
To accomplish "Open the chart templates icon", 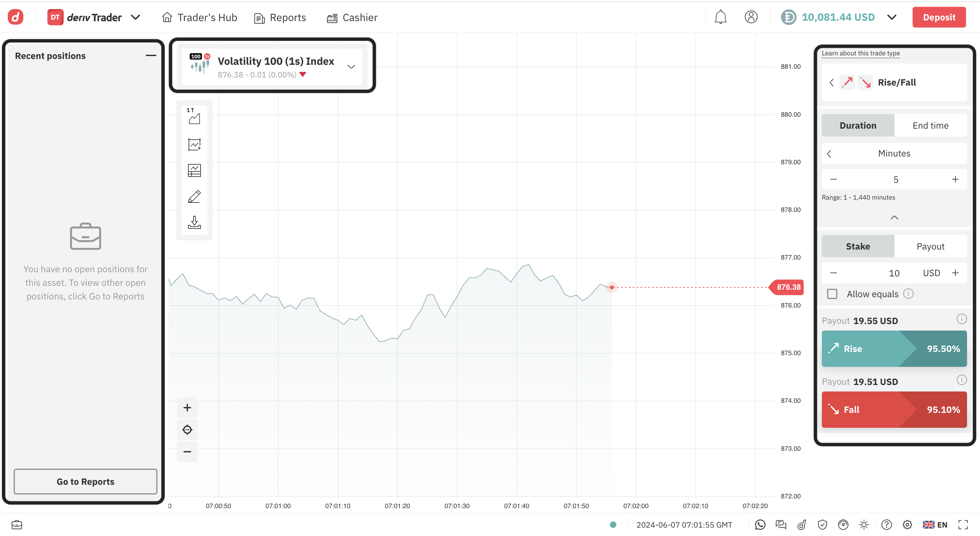I will point(194,170).
